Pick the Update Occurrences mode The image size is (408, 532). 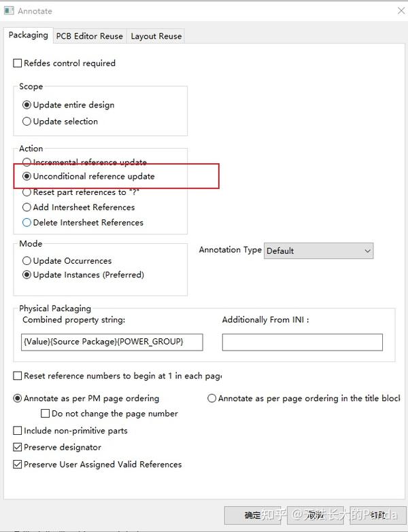click(x=27, y=261)
